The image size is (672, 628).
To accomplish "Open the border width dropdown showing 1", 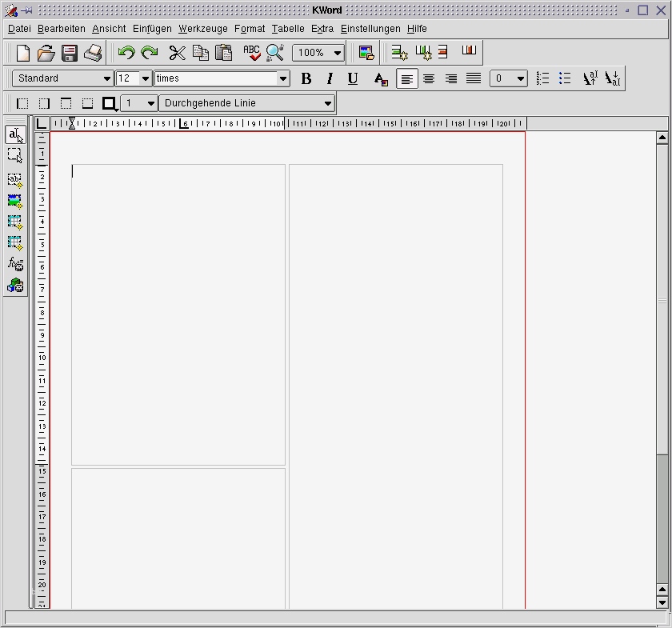I will [x=139, y=103].
